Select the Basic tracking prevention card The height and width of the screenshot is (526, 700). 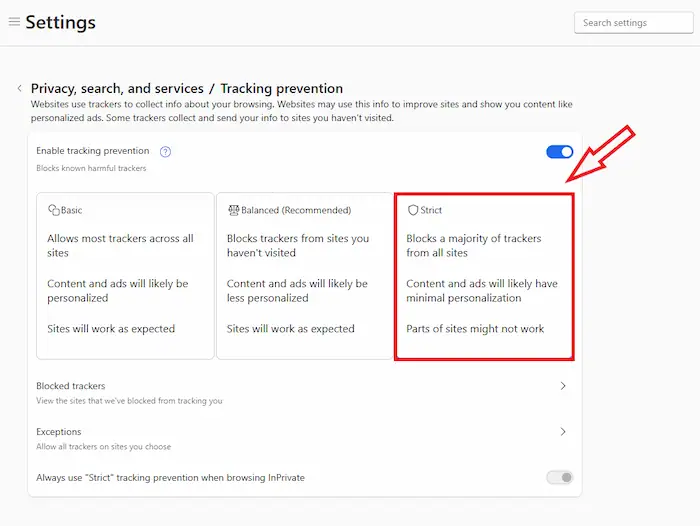(x=125, y=275)
